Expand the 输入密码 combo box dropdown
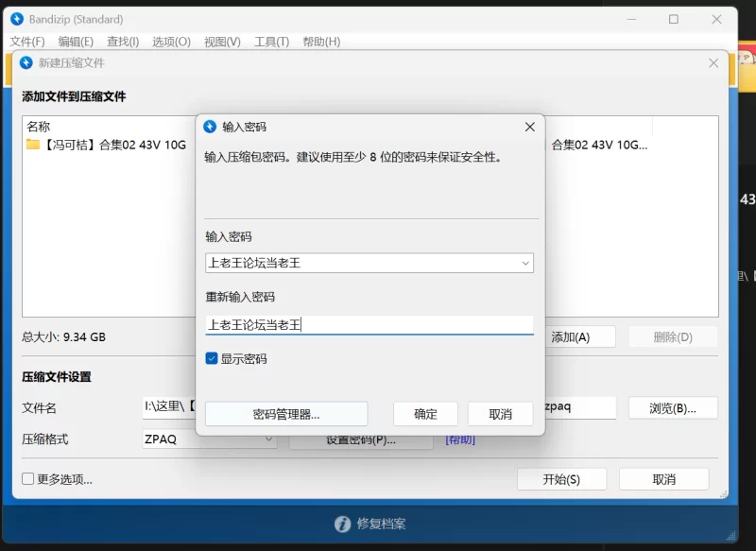 (x=525, y=264)
